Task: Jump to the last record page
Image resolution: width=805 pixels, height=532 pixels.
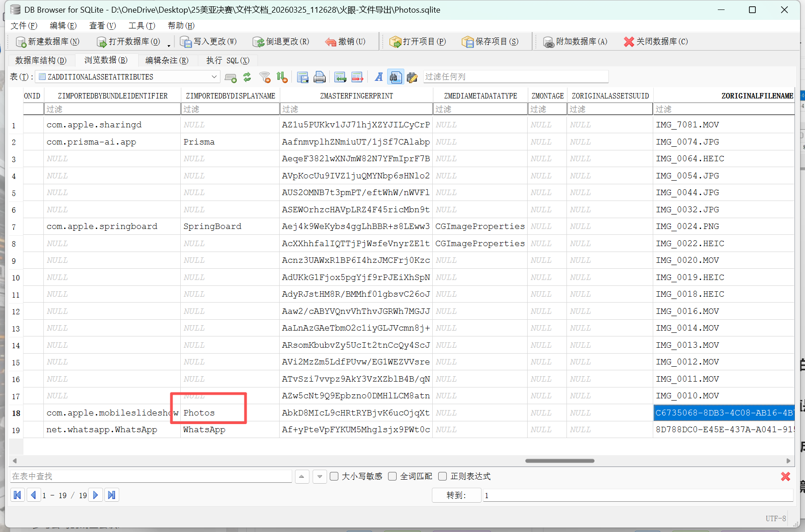Action: 112,495
